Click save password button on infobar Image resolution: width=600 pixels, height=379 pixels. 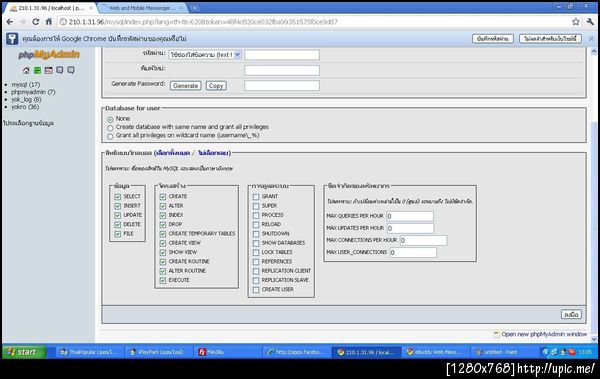click(492, 39)
